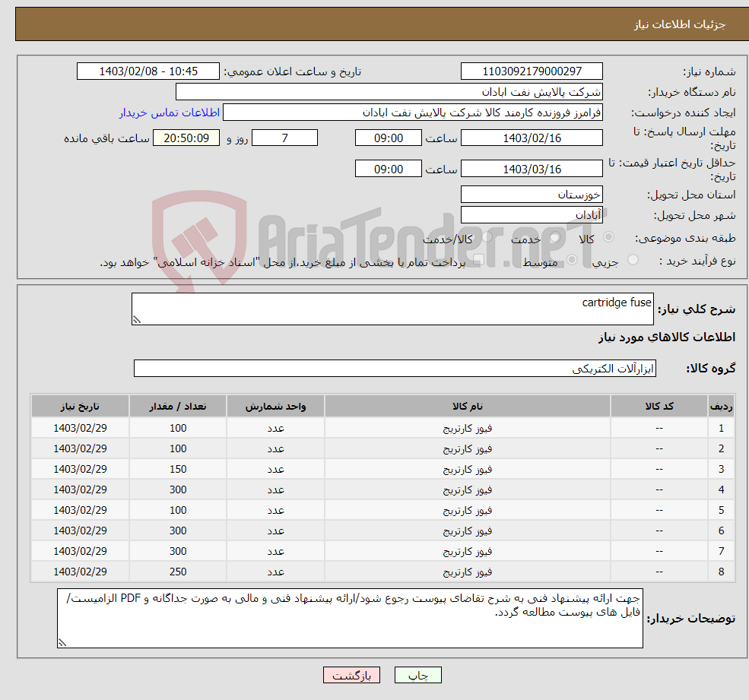Click the ردیف column header
The height and width of the screenshot is (700, 749).
click(x=722, y=407)
